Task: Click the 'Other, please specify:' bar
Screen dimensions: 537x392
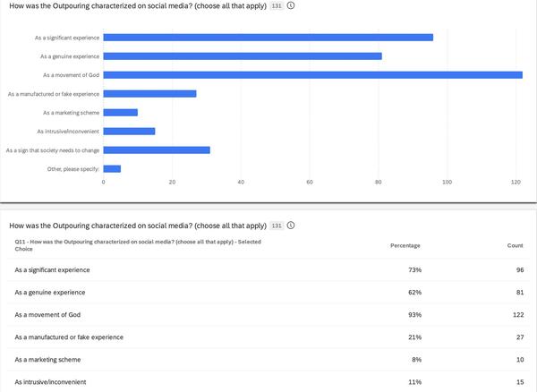Action: click(x=112, y=168)
